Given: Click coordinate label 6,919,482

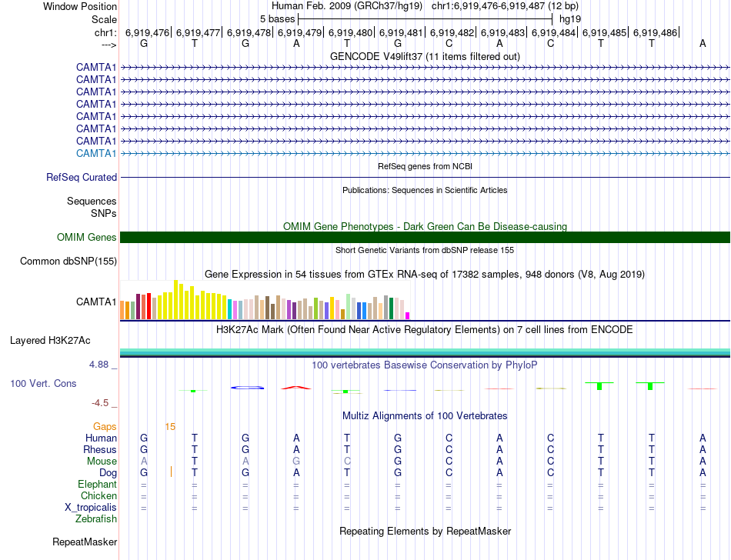Looking at the screenshot, I should [452, 32].
